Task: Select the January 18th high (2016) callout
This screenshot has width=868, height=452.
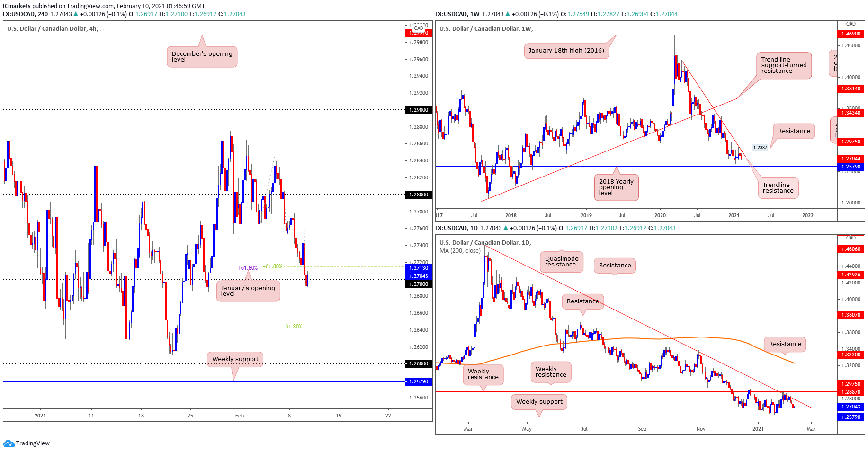Action: 566,51
